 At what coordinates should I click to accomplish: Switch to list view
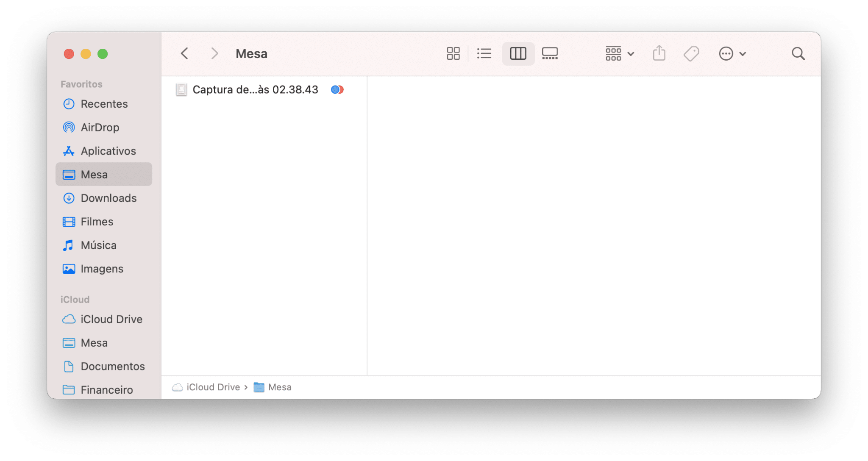[484, 53]
